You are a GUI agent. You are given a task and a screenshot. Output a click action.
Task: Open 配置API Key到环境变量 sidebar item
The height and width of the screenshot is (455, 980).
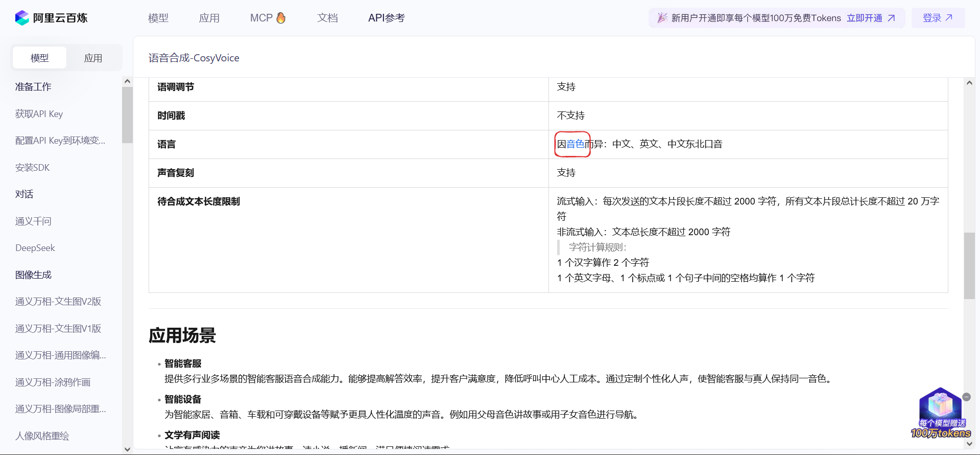coord(60,141)
